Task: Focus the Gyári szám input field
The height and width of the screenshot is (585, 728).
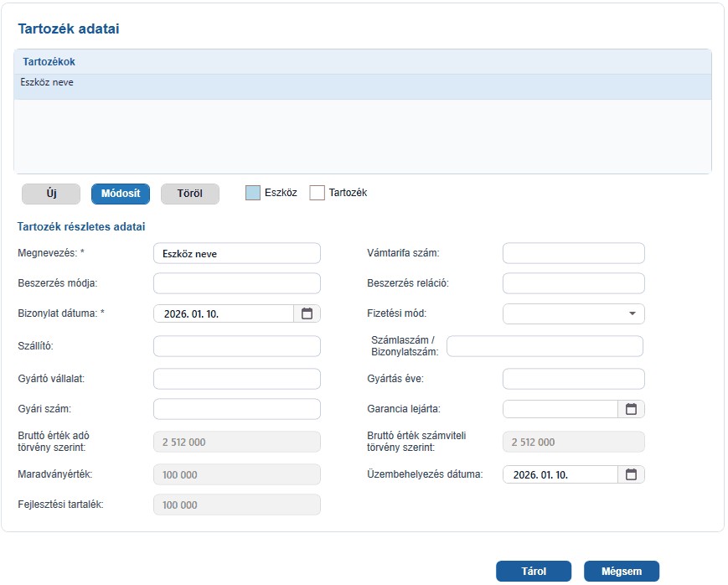Action: coord(237,409)
